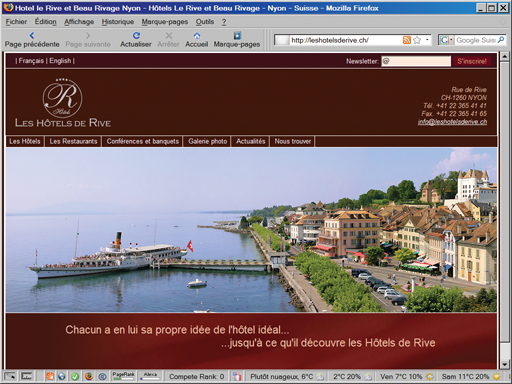Viewport: 512px width, 384px height.
Task: Click the flag icon after Compete Rank
Action: (x=237, y=376)
